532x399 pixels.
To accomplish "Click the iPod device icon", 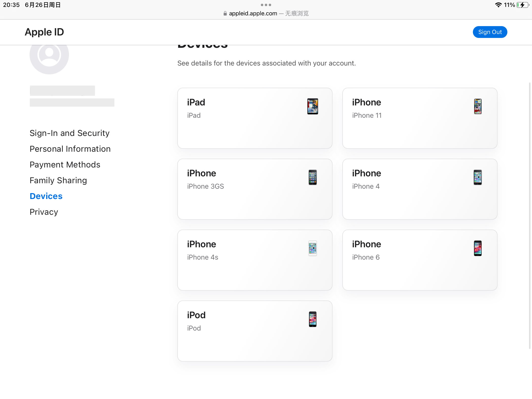I will [313, 319].
